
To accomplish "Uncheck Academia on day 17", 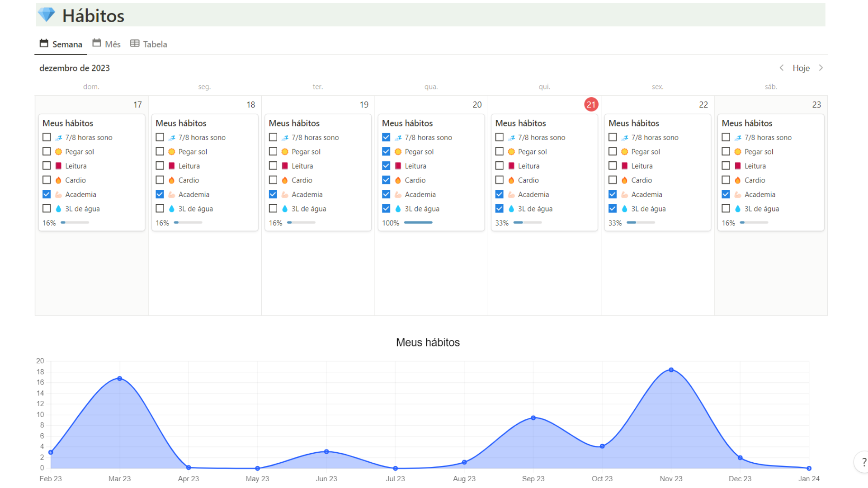I will click(x=47, y=194).
